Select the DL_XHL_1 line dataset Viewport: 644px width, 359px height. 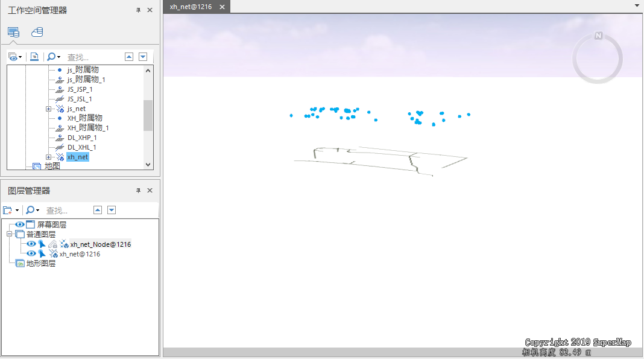pyautogui.click(x=82, y=147)
